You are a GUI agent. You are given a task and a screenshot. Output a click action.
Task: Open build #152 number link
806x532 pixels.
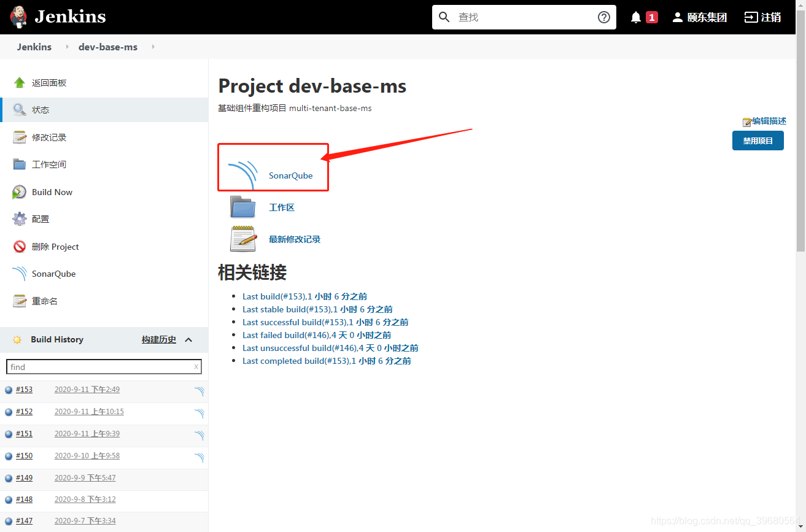24,412
